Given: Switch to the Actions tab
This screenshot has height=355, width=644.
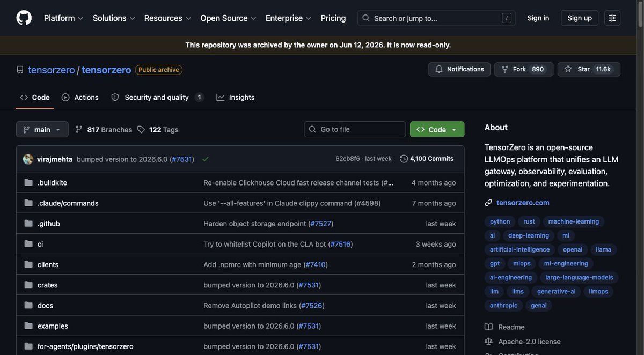Looking at the screenshot, I should pyautogui.click(x=80, y=97).
